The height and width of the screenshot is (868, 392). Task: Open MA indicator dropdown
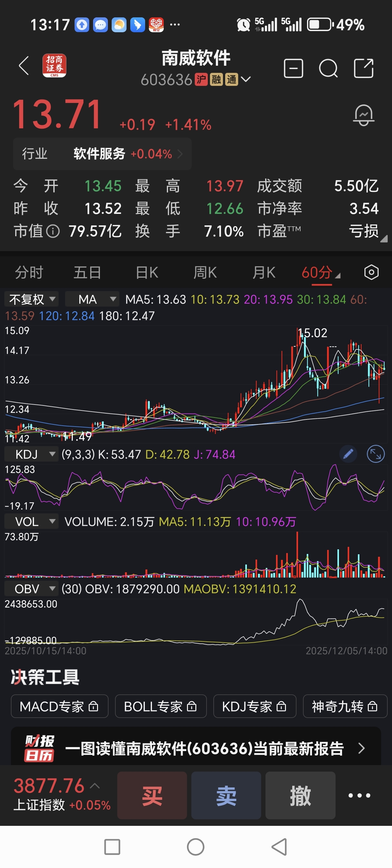(x=92, y=299)
